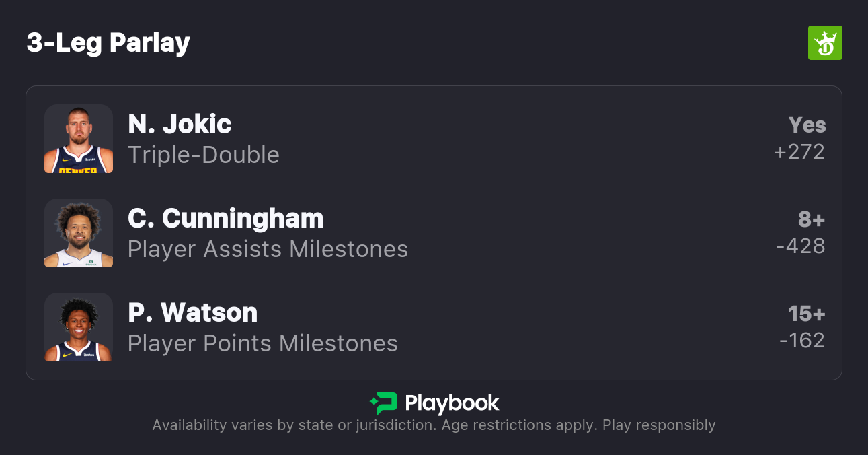868x455 pixels.
Task: Open P. Watson's player headshot
Action: click(79, 327)
